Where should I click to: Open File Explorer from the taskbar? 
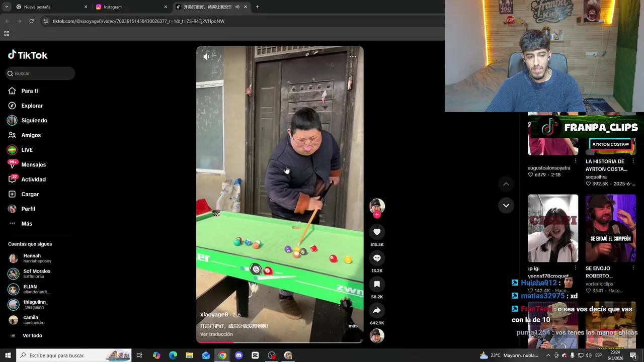pos(189,355)
